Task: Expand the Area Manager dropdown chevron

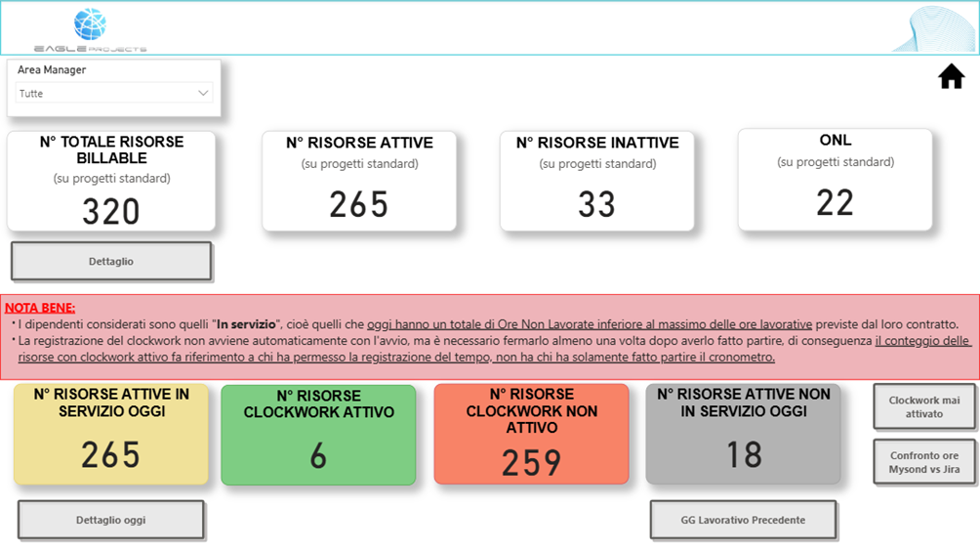Action: [x=203, y=94]
